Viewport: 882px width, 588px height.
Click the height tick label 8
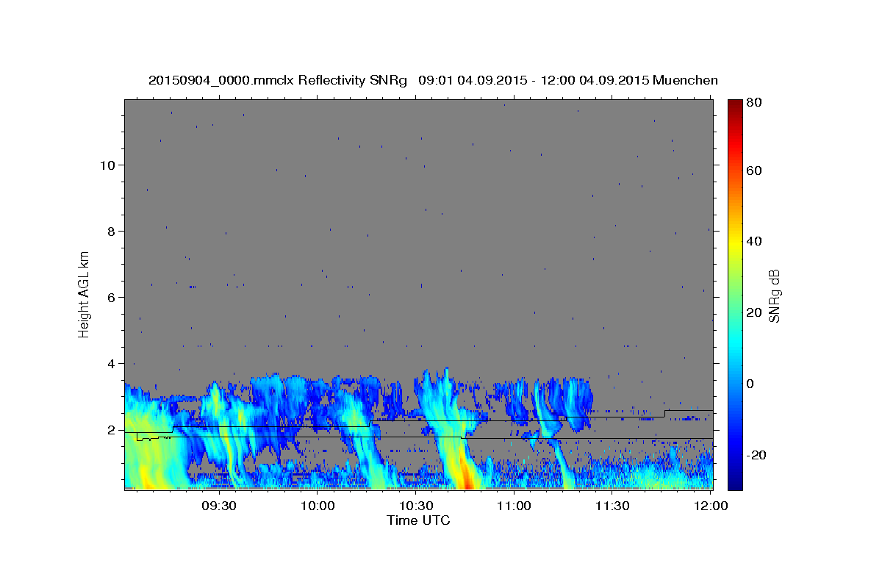(x=112, y=231)
